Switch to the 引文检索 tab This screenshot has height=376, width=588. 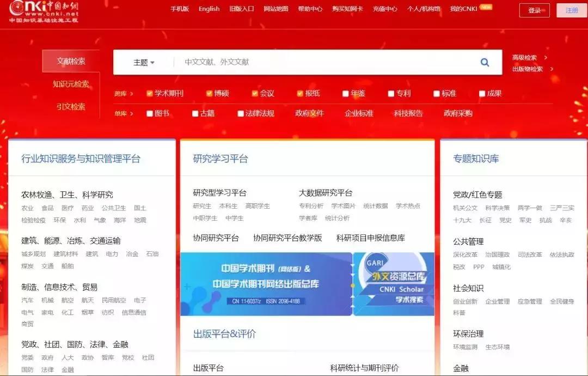point(70,107)
